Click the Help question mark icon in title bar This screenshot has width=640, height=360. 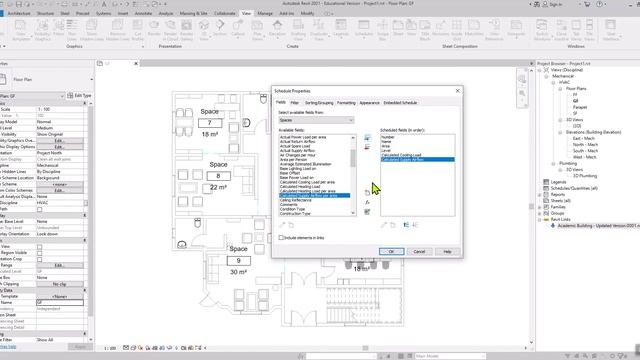pyautogui.click(x=599, y=4)
